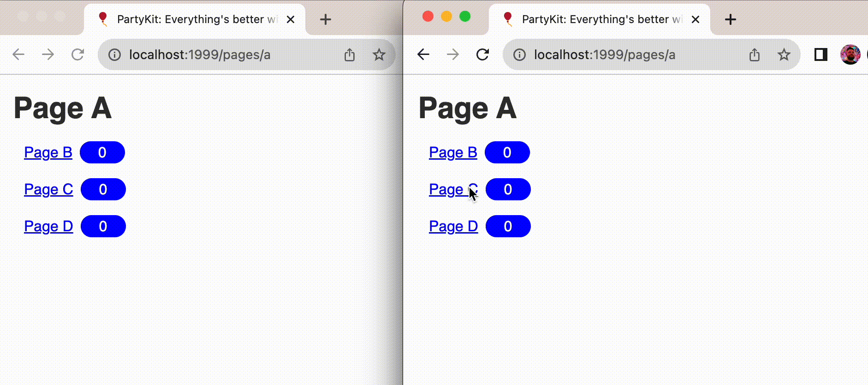Open Page C link in right window
The height and width of the screenshot is (385, 868).
click(453, 189)
